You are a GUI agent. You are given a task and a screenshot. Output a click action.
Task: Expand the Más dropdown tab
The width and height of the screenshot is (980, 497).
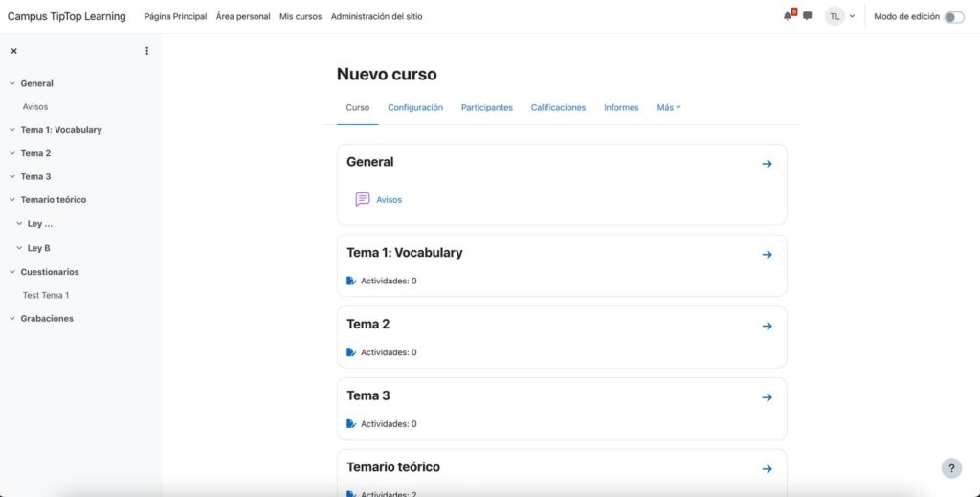coord(669,108)
